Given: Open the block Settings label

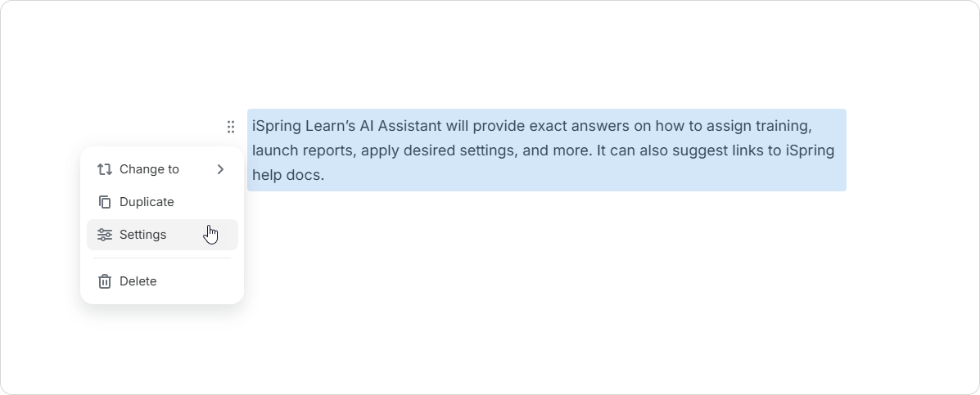Looking at the screenshot, I should point(142,235).
